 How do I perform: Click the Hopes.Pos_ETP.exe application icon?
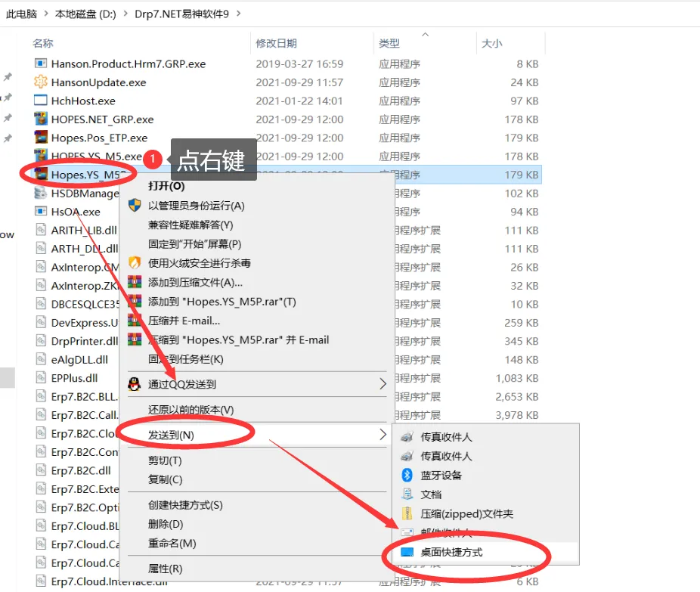pos(41,138)
